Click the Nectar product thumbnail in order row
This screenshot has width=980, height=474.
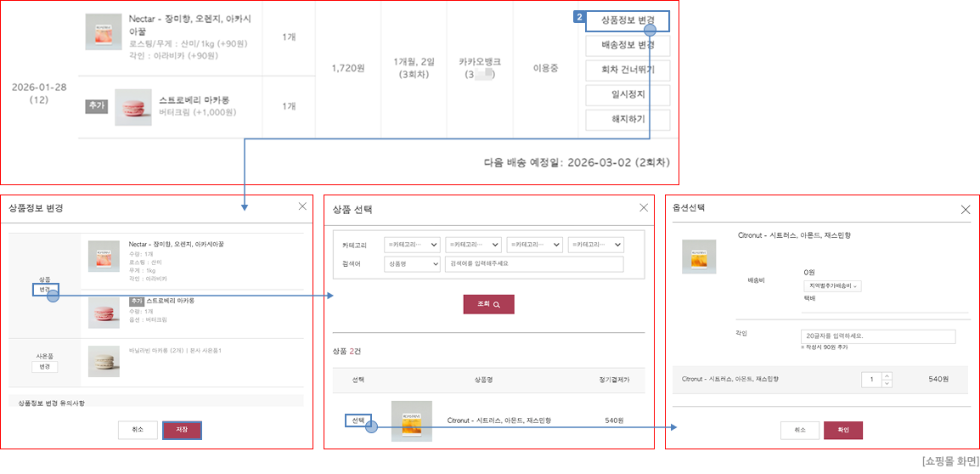point(104,31)
